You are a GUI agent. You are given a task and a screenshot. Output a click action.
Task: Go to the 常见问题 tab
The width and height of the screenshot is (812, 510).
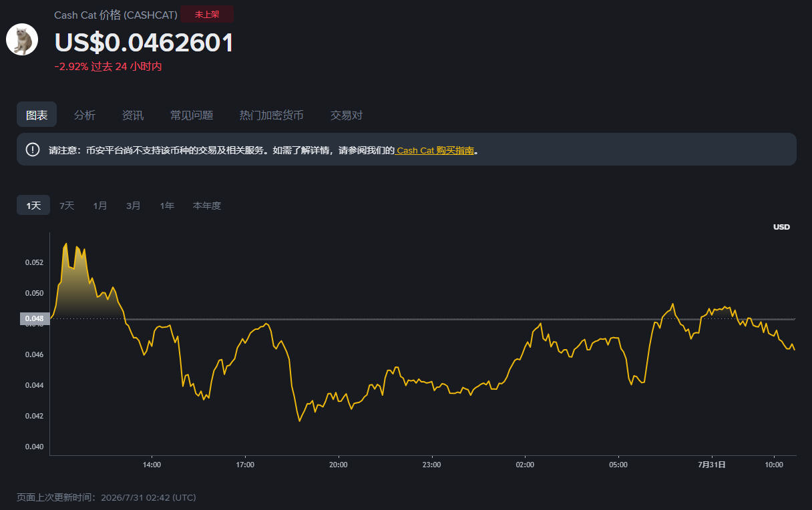click(192, 115)
